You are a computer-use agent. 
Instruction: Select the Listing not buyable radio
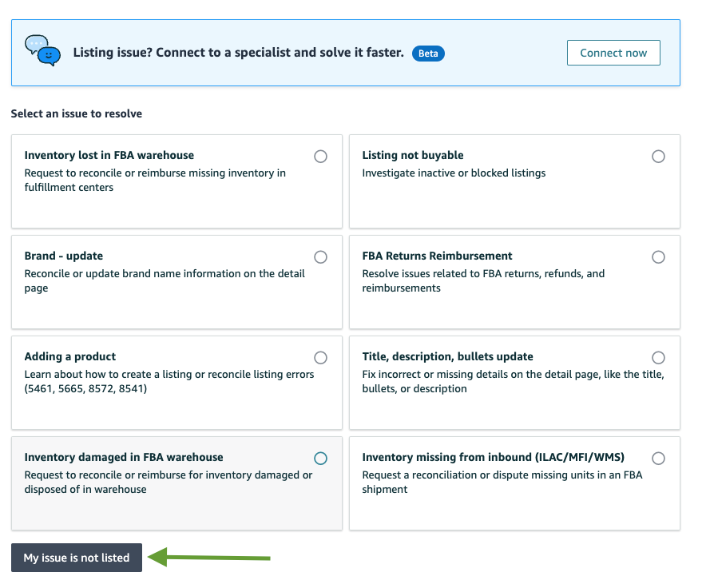tap(658, 157)
